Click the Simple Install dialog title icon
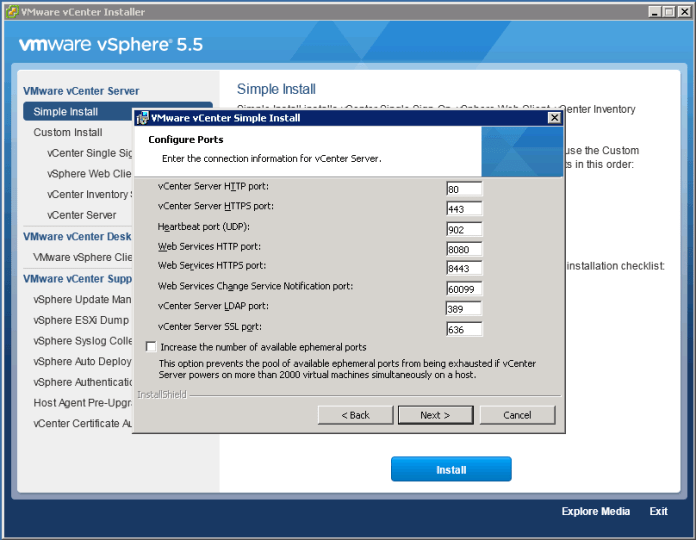696x540 pixels. [x=143, y=118]
